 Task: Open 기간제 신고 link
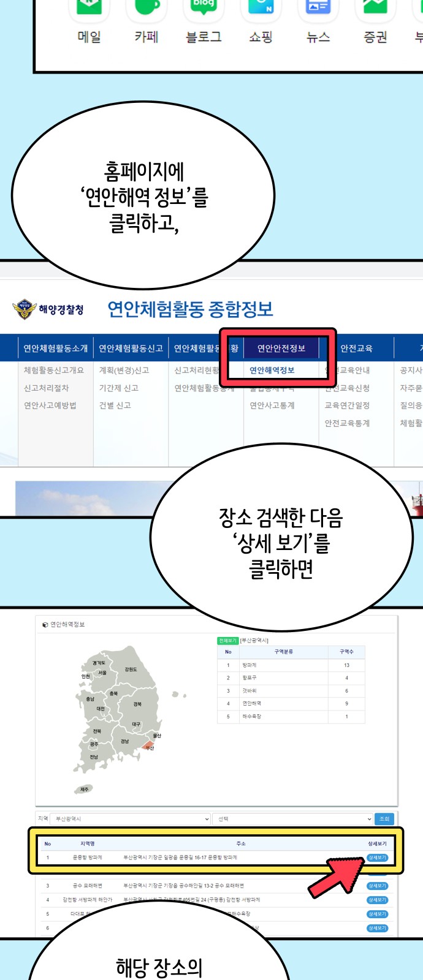(x=119, y=388)
